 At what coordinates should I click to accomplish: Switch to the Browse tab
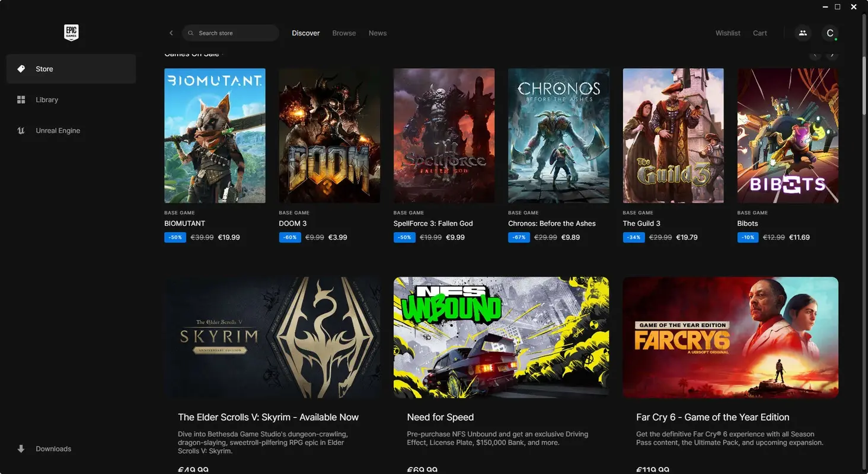tap(344, 33)
